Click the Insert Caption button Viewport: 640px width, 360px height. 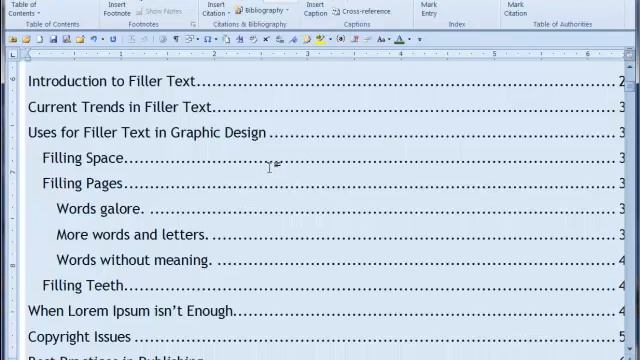(x=315, y=9)
